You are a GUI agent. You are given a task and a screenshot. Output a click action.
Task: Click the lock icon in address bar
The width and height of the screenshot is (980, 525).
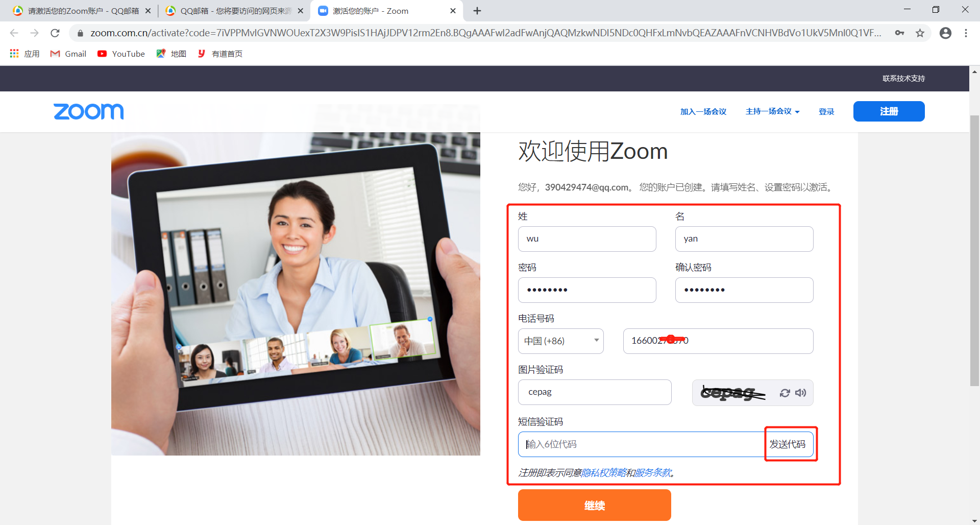[80, 33]
